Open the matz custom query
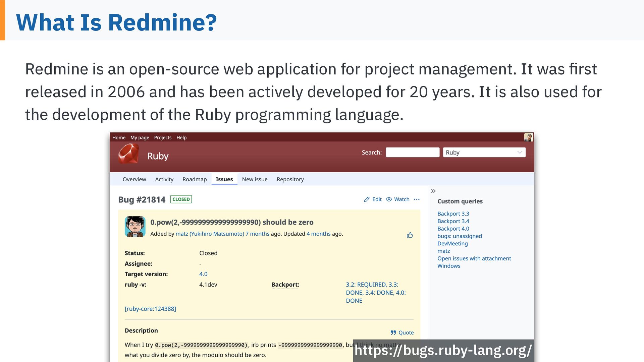The height and width of the screenshot is (362, 644). coord(444,251)
